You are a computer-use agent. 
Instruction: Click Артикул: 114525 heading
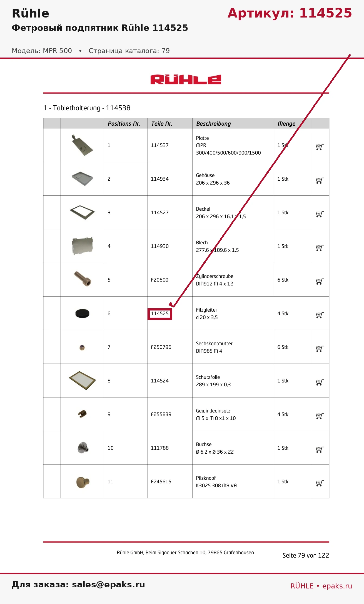tap(290, 13)
